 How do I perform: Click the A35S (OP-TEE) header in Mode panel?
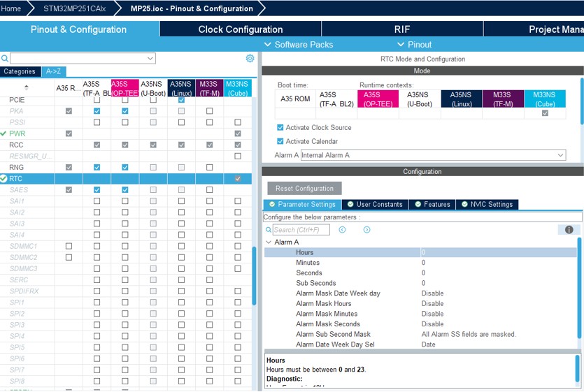pos(378,99)
